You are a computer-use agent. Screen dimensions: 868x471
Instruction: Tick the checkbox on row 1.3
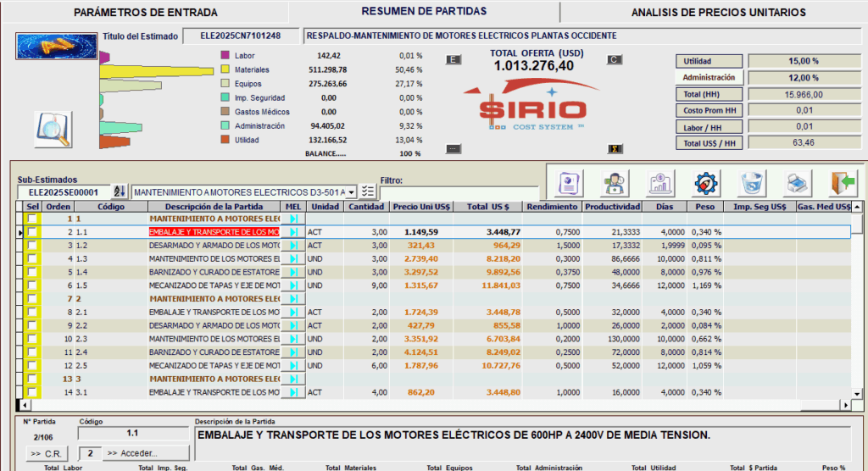point(32,259)
